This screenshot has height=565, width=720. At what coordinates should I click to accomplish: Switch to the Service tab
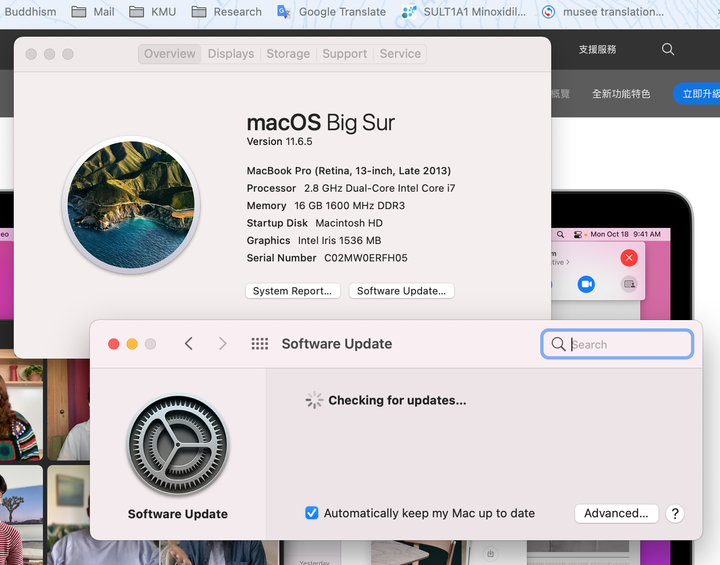[x=400, y=54]
